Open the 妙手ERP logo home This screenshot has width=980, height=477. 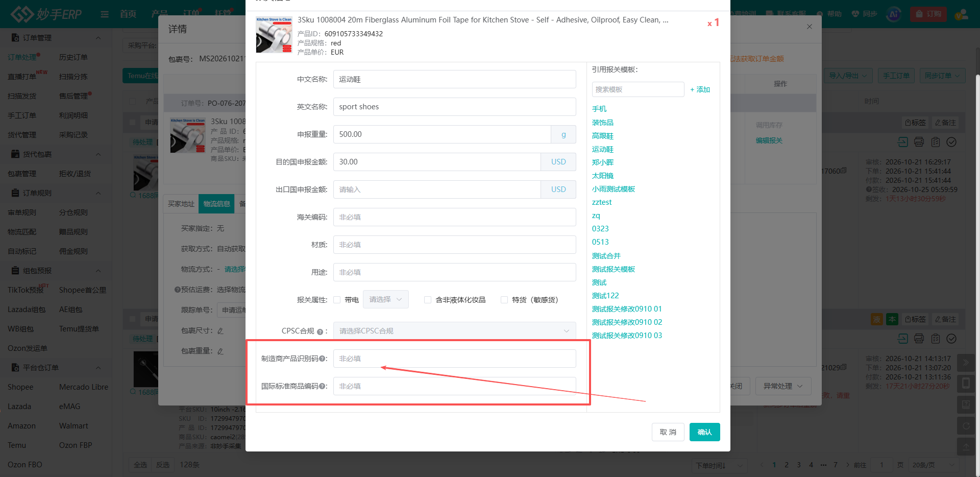[x=46, y=14]
